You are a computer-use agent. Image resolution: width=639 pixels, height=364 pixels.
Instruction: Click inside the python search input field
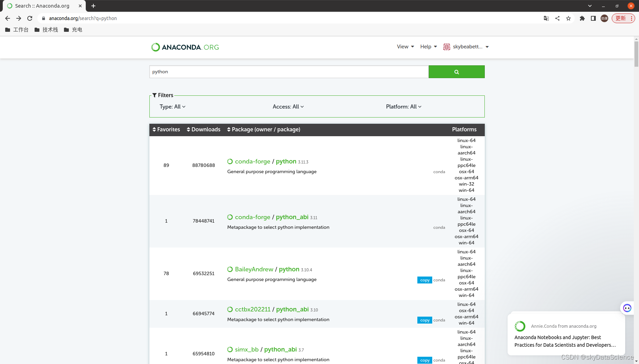(x=289, y=72)
